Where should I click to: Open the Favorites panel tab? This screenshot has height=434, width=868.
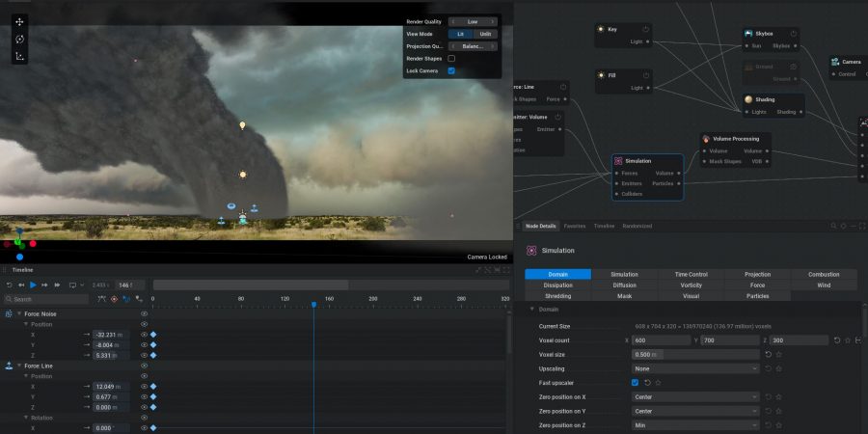[x=574, y=226]
